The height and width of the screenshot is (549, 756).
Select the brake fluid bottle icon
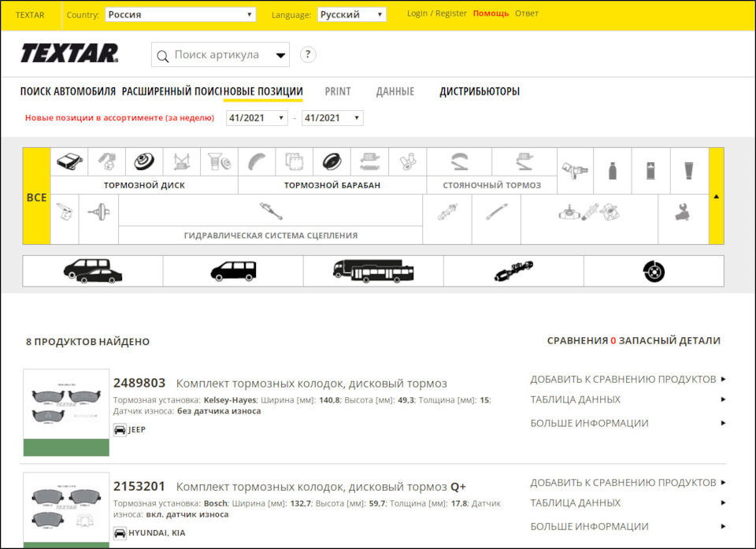pyautogui.click(x=613, y=170)
